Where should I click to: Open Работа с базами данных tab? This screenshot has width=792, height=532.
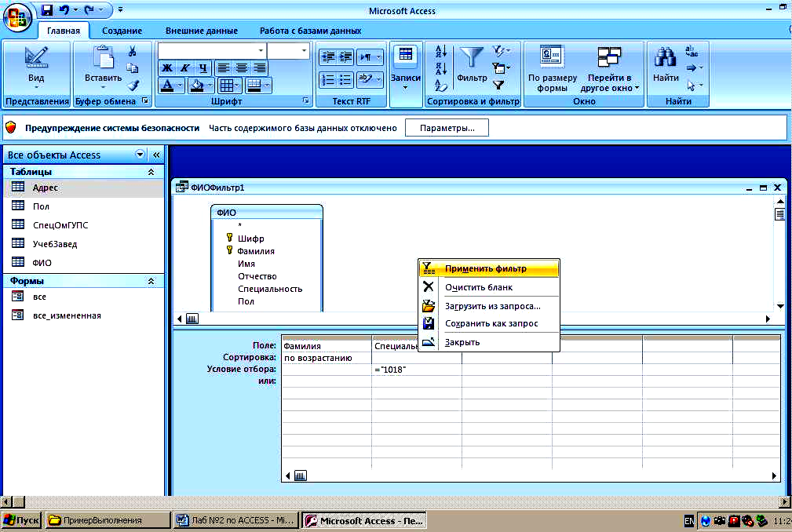point(310,31)
